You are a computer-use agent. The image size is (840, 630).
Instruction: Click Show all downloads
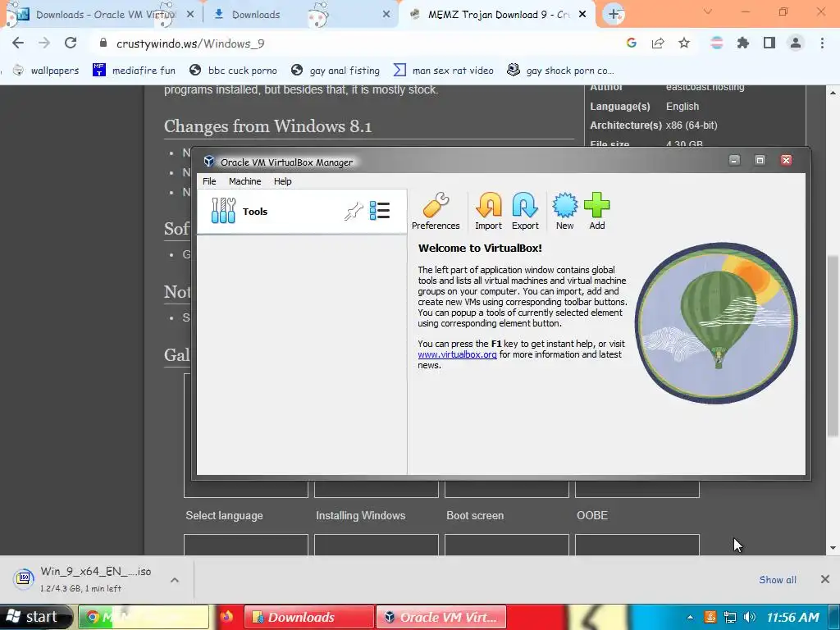778,580
